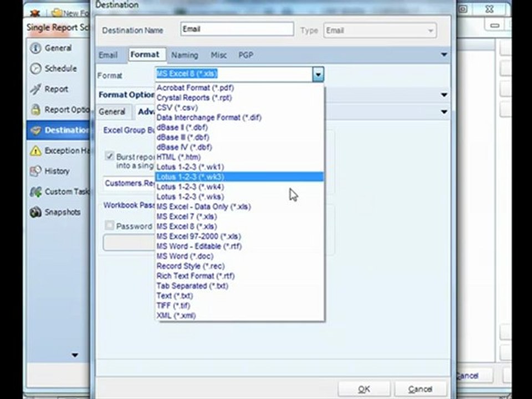Open the Schedule section clock icon

point(35,69)
